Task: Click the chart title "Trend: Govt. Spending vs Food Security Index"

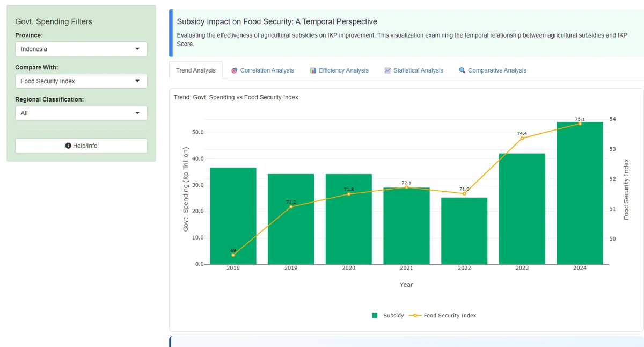Action: 236,97
